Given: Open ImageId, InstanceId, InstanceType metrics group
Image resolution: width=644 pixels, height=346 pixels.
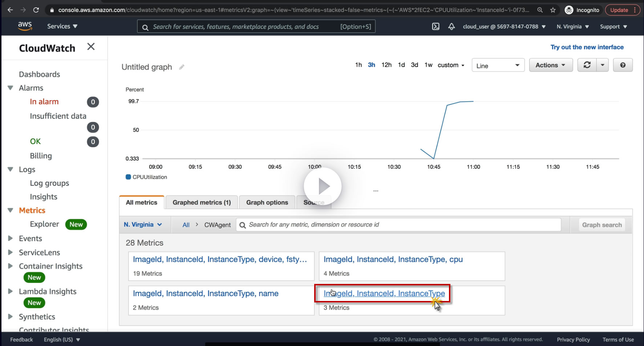Looking at the screenshot, I should (x=384, y=293).
